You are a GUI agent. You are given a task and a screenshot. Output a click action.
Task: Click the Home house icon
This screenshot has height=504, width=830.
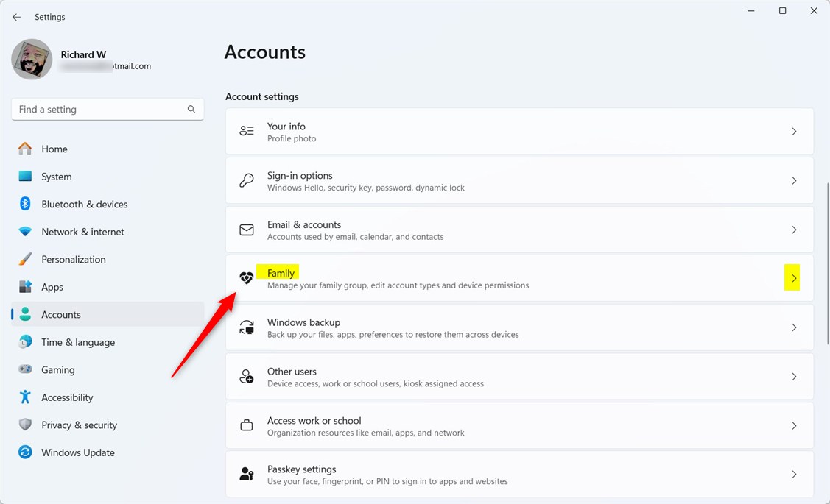pyautogui.click(x=25, y=149)
